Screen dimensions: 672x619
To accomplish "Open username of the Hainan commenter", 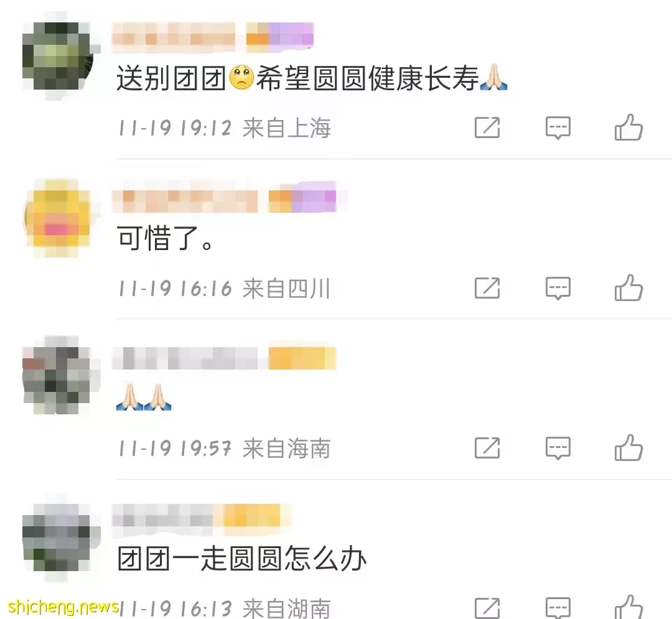I will [185, 358].
